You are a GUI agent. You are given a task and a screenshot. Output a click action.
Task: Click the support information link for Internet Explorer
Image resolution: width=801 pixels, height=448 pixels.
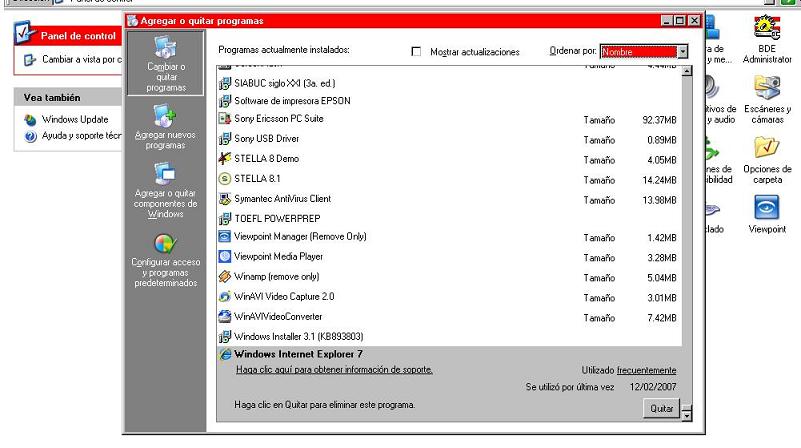pyautogui.click(x=334, y=369)
